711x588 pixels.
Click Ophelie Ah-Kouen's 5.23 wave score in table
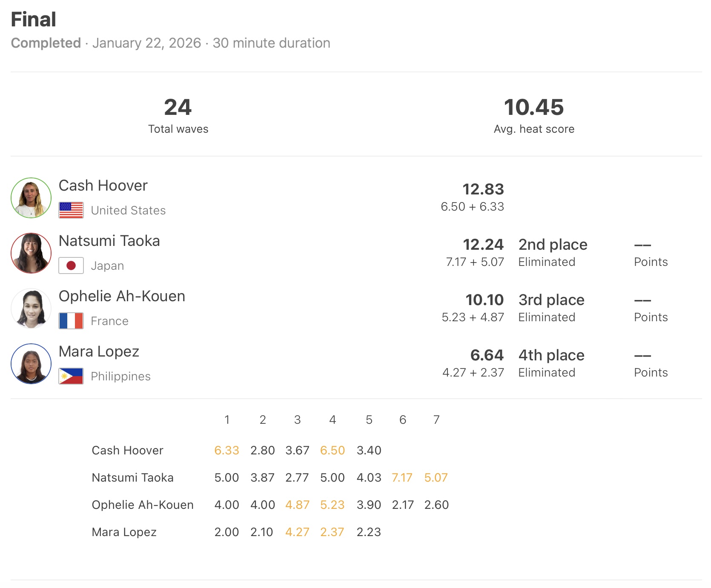333,505
